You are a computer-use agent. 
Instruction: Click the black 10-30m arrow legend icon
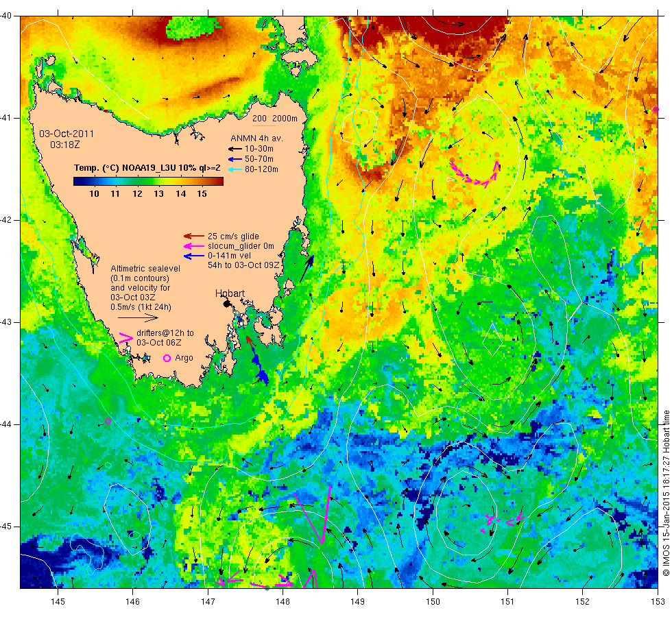click(x=235, y=149)
